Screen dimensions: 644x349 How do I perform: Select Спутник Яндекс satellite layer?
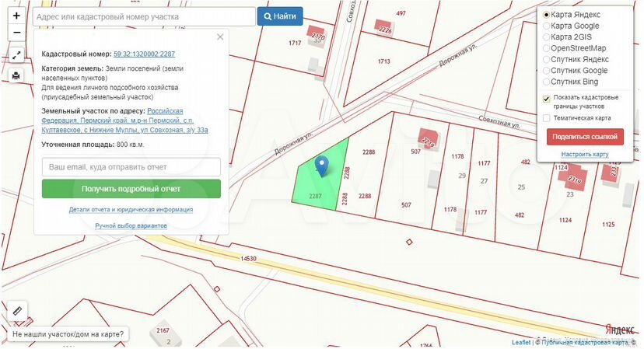pyautogui.click(x=547, y=59)
